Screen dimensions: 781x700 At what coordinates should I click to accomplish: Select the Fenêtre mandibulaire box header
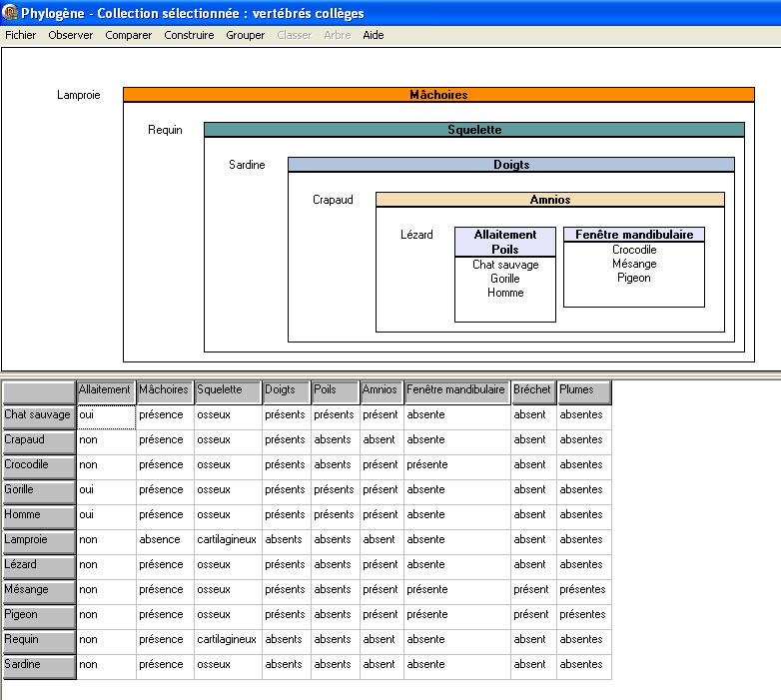tap(634, 235)
